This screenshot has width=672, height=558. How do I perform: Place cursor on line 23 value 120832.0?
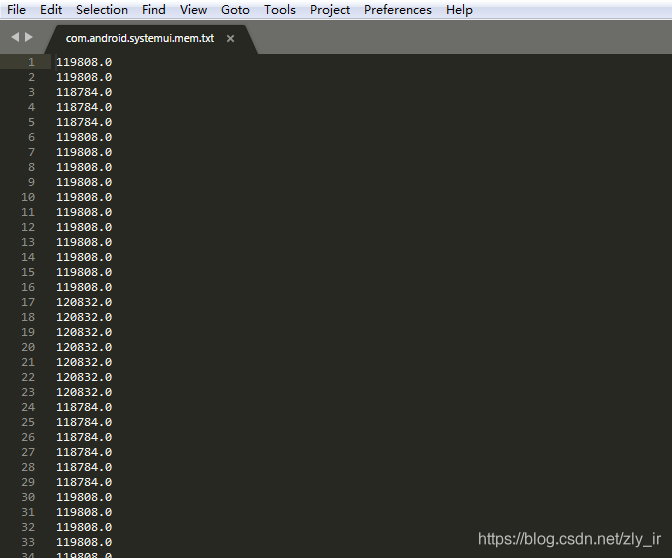tap(84, 392)
